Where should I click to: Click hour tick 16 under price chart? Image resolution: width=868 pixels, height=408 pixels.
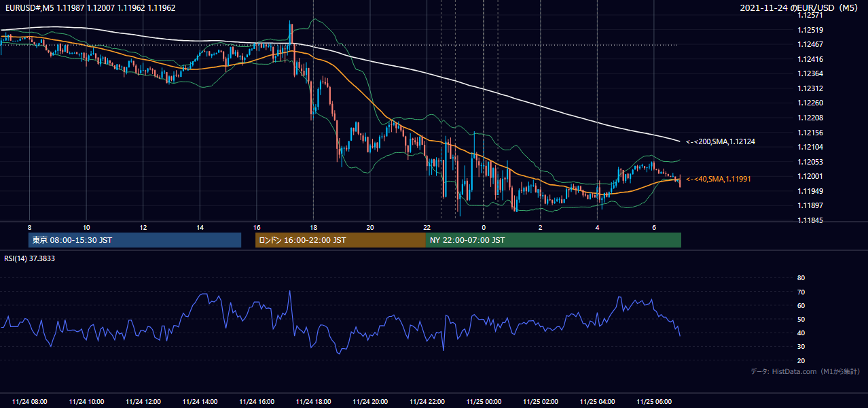257,227
